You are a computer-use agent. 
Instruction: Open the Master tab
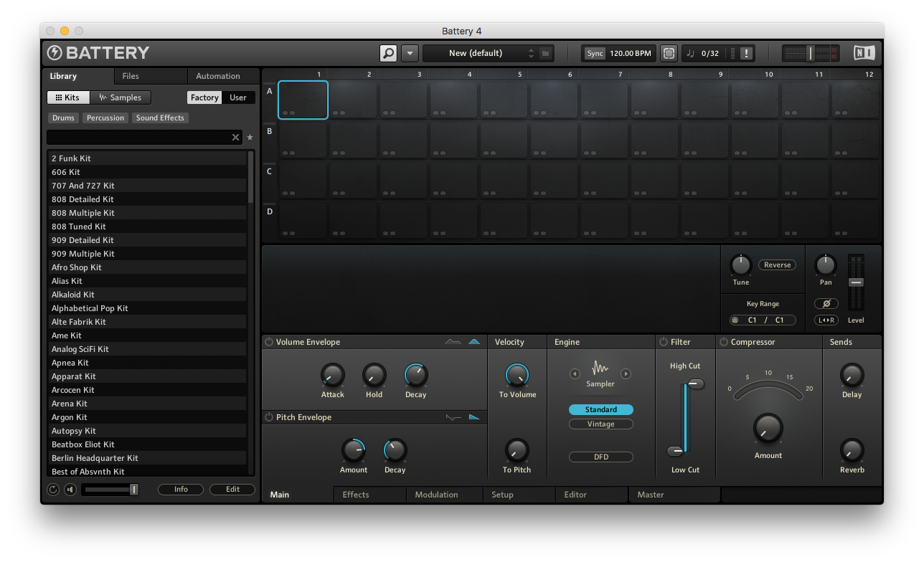coord(674,495)
